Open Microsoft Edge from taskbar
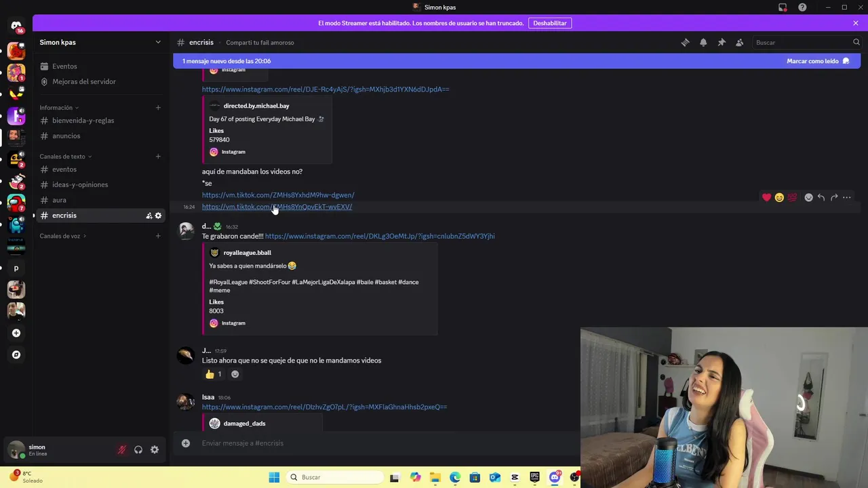The height and width of the screenshot is (488, 868). click(x=455, y=477)
